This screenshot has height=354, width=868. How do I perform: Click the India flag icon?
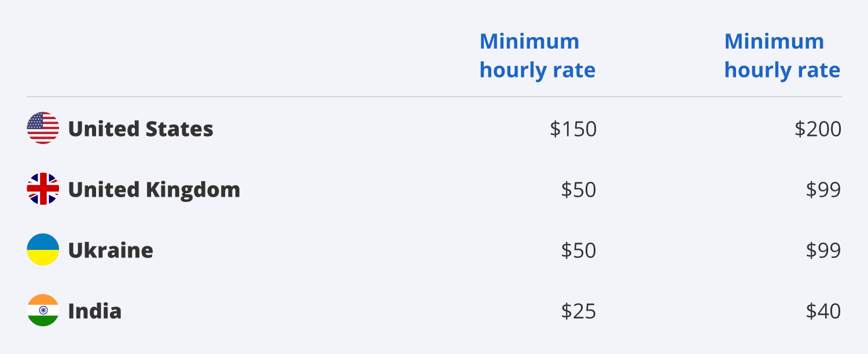coord(43,310)
